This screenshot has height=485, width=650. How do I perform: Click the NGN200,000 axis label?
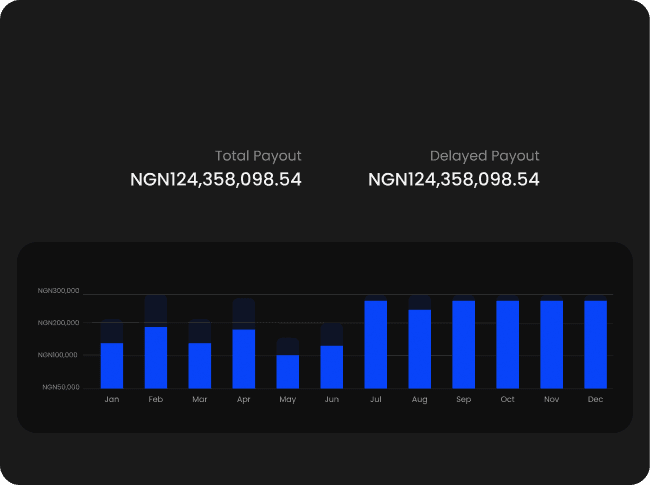(58, 323)
